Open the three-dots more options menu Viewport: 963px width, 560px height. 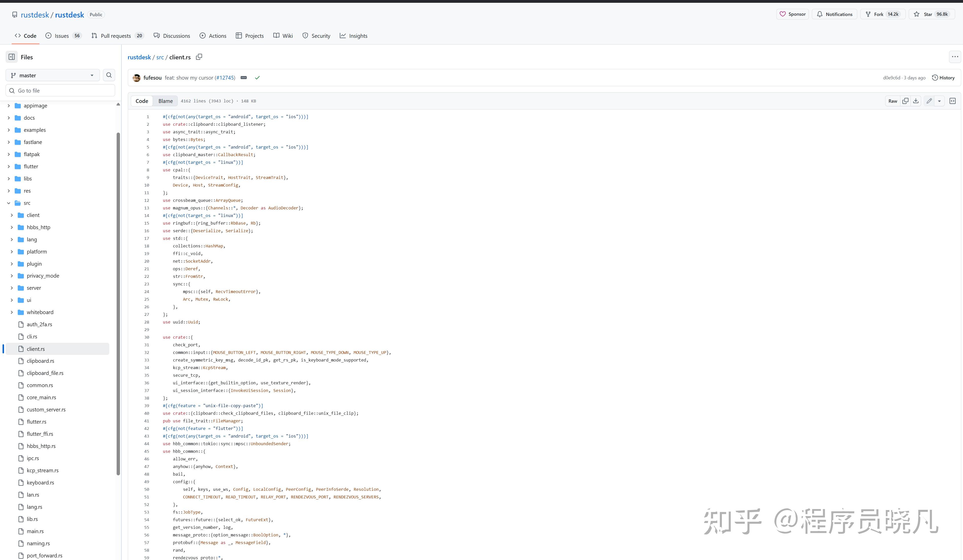(955, 57)
